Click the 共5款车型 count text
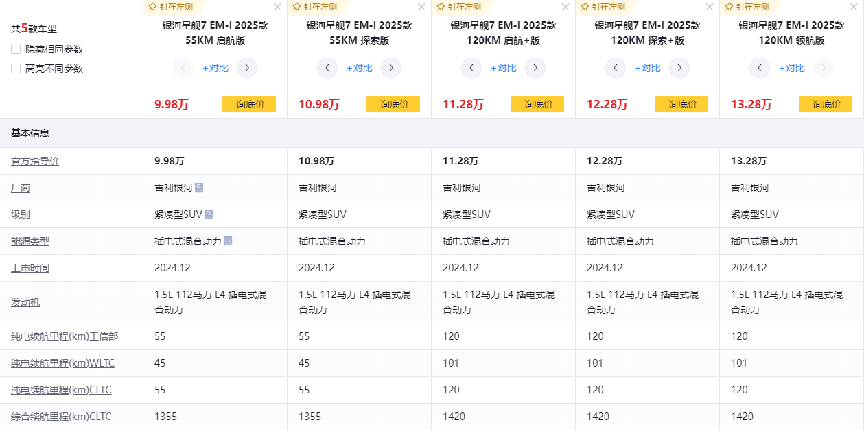The height and width of the screenshot is (431, 864). pyautogui.click(x=34, y=28)
